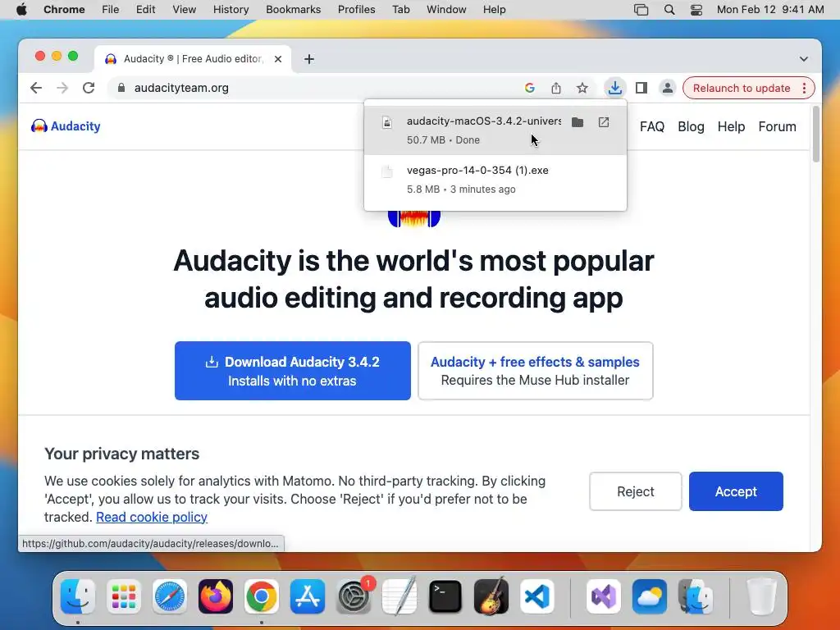Open Spotlight search in menu bar
Viewport: 840px width, 630px height.
tap(669, 10)
